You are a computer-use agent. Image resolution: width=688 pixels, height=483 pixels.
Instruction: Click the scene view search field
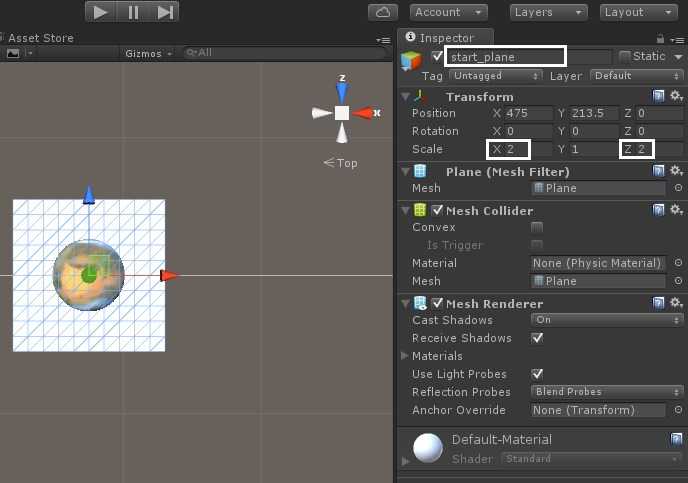click(284, 53)
